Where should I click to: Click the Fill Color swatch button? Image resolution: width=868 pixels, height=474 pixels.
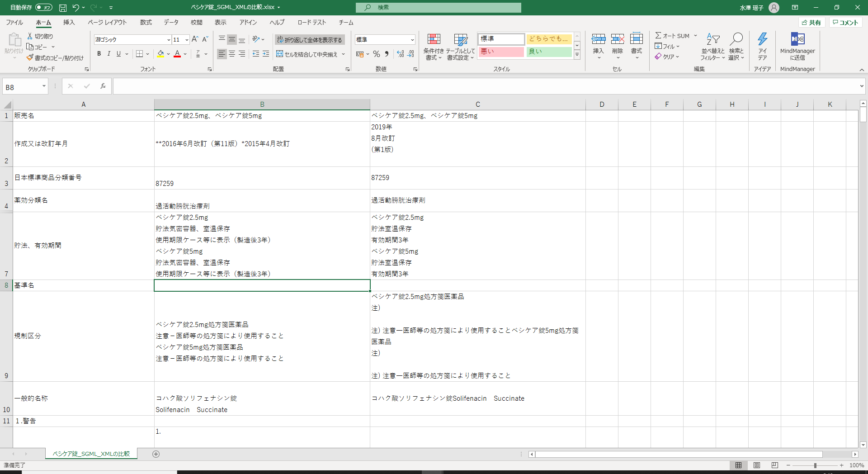pyautogui.click(x=160, y=54)
